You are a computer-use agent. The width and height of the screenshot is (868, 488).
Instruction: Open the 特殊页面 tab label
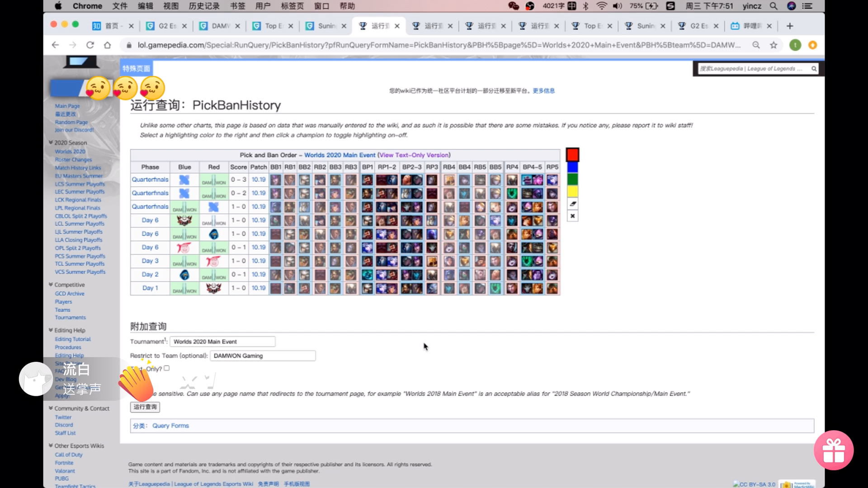[136, 68]
